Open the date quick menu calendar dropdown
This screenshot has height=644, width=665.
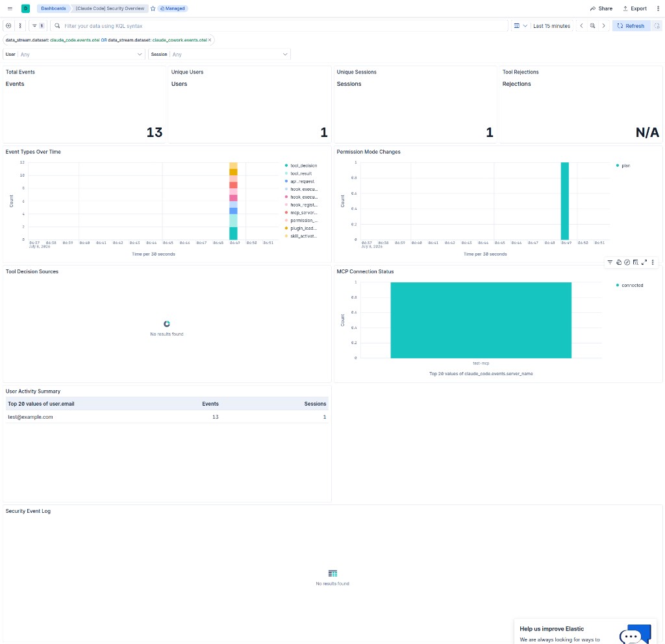[x=520, y=26]
